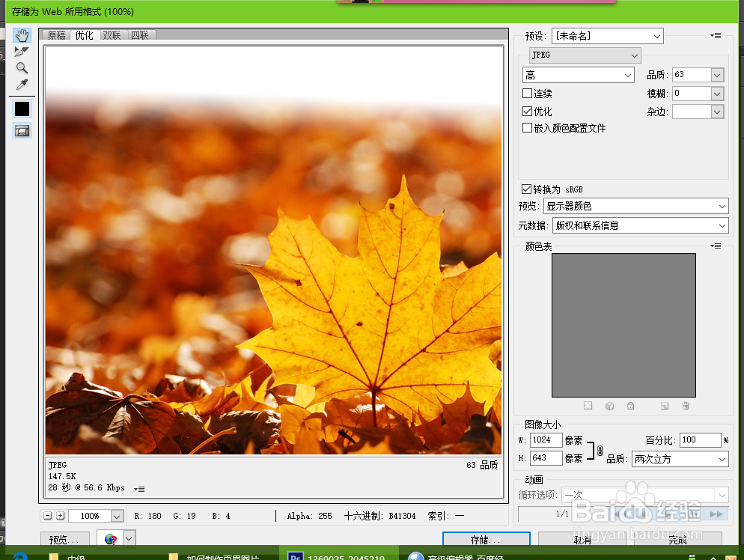The width and height of the screenshot is (744, 560).
Task: Click the image height H field
Action: tap(546, 458)
